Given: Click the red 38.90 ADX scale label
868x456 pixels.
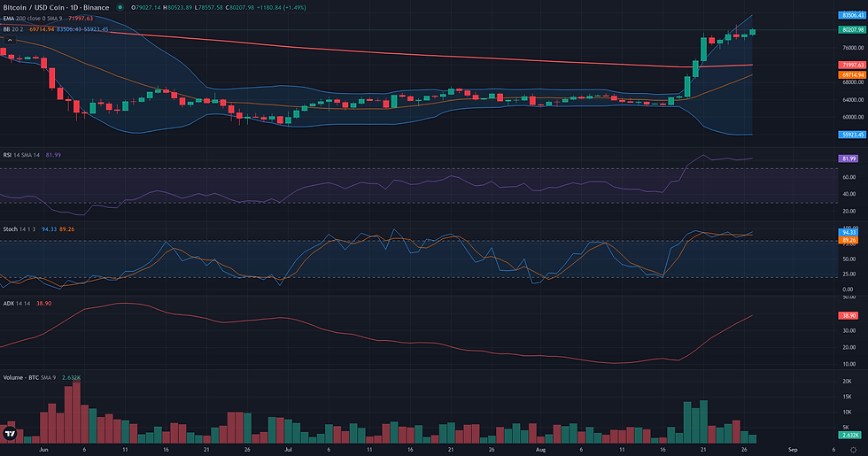Looking at the screenshot, I should tap(849, 315).
